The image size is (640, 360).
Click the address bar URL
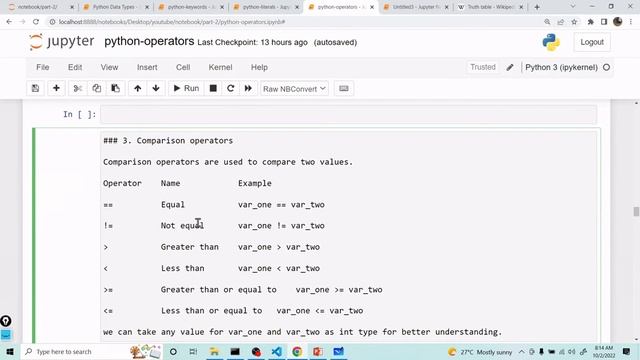pos(172,22)
